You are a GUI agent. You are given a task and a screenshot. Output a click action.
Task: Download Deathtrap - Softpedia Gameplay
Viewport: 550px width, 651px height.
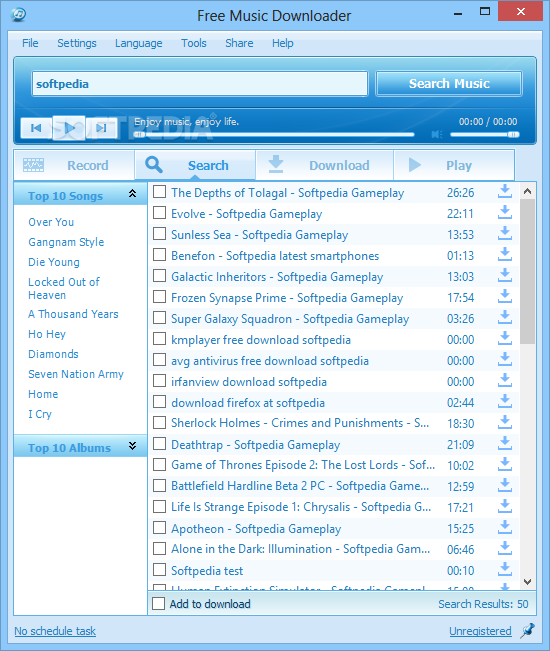505,444
